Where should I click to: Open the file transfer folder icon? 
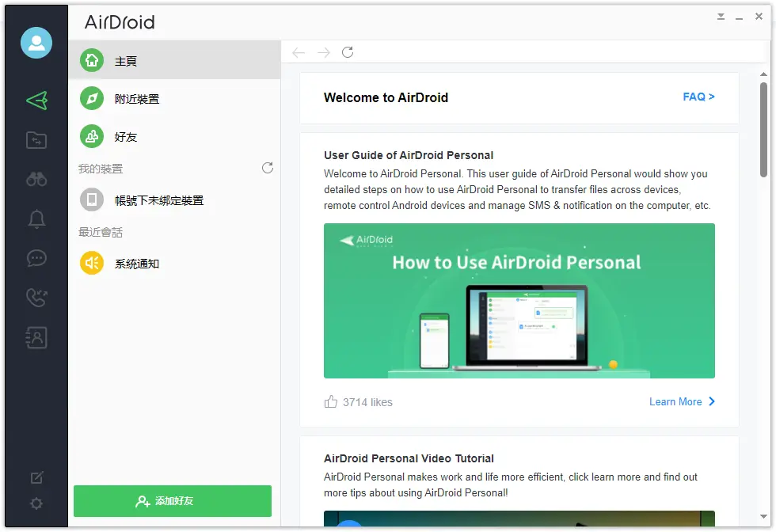tap(36, 140)
